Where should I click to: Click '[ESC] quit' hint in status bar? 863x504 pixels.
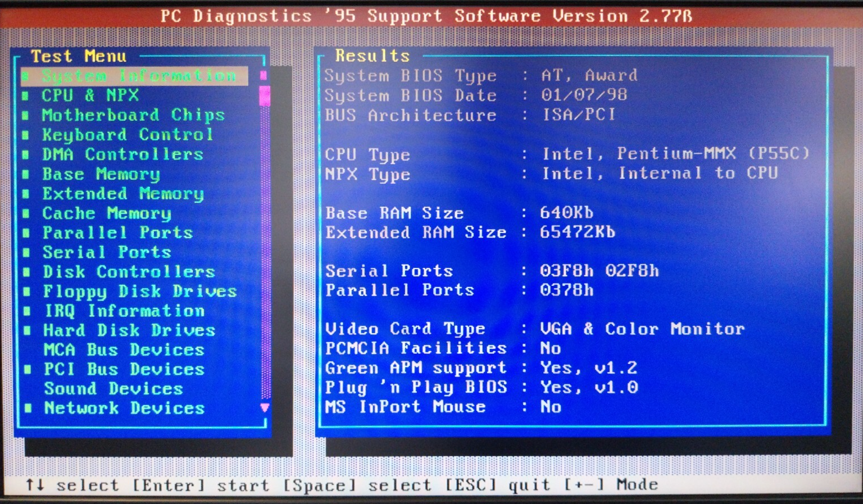pos(498,485)
